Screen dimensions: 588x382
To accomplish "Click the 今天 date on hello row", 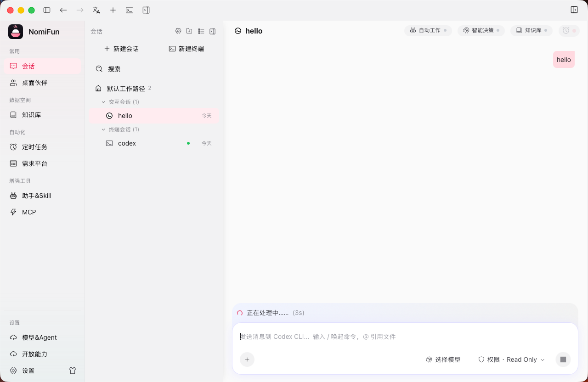I will (x=207, y=116).
